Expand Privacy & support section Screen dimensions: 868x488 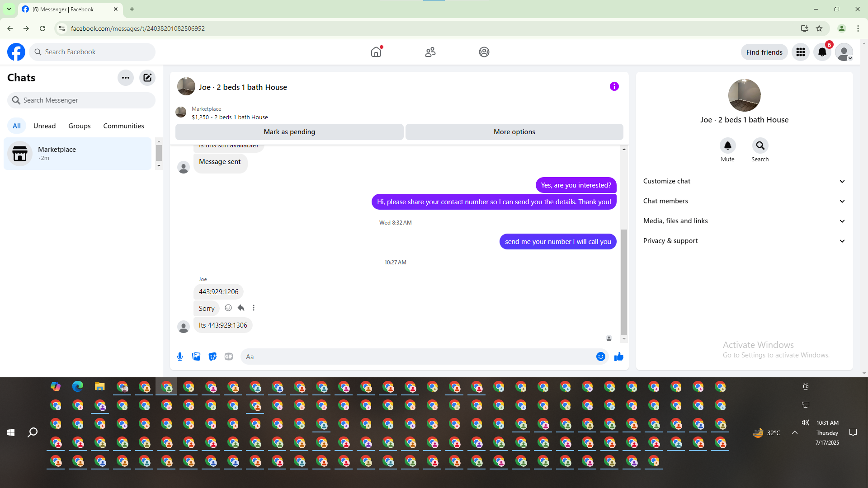744,241
